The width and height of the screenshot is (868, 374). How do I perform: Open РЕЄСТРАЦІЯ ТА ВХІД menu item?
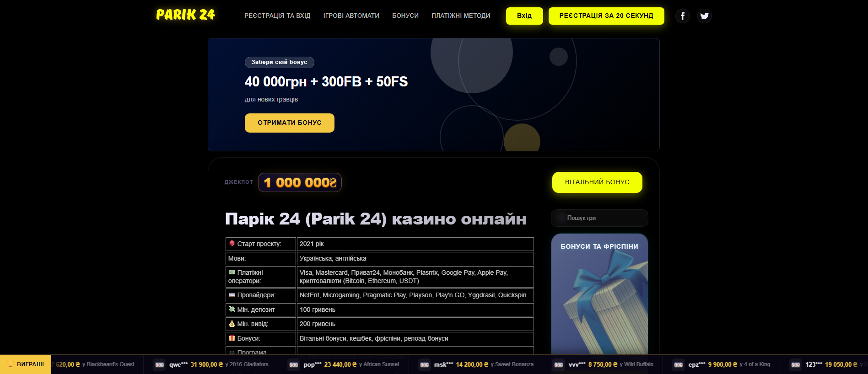(x=277, y=16)
